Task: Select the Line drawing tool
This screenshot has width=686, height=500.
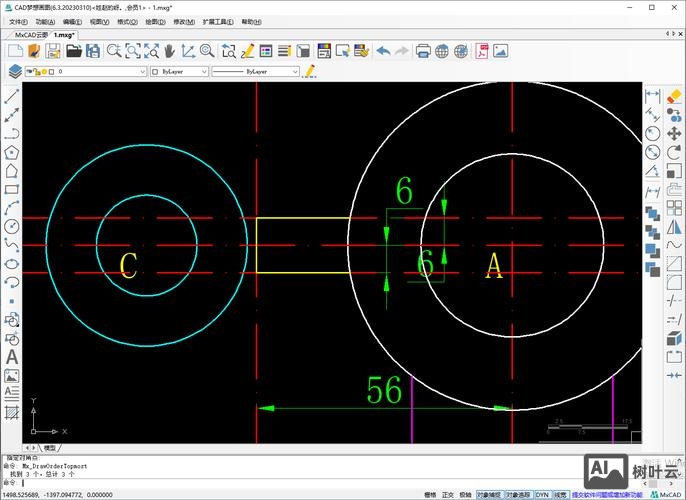Action: pyautogui.click(x=12, y=97)
